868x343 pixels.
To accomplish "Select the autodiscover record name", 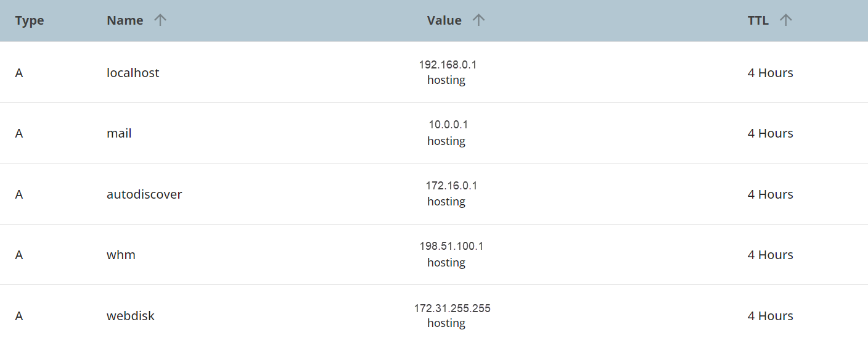I will click(x=144, y=194).
